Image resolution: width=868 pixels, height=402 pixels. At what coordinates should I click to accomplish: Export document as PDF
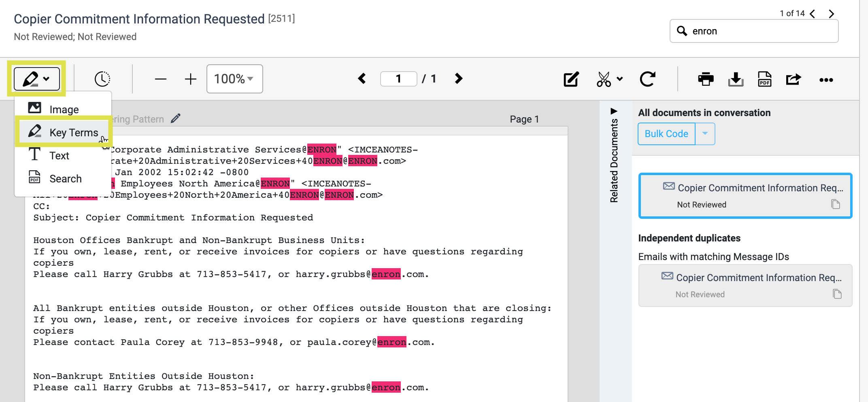point(764,79)
